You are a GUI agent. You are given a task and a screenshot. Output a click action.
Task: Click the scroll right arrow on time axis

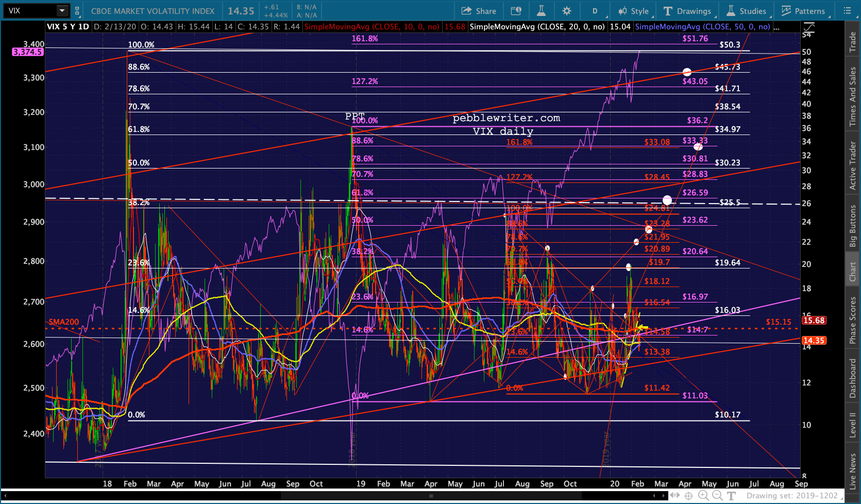pos(664,496)
